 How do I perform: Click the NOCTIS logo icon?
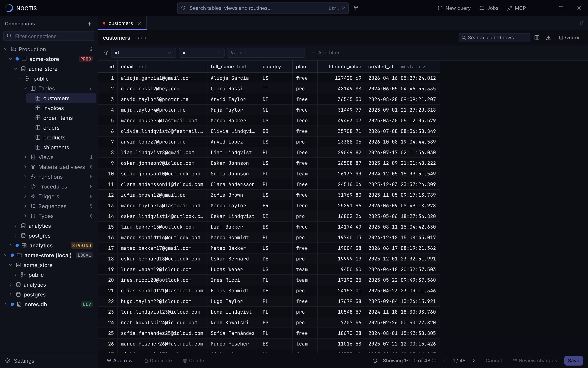pos(9,8)
